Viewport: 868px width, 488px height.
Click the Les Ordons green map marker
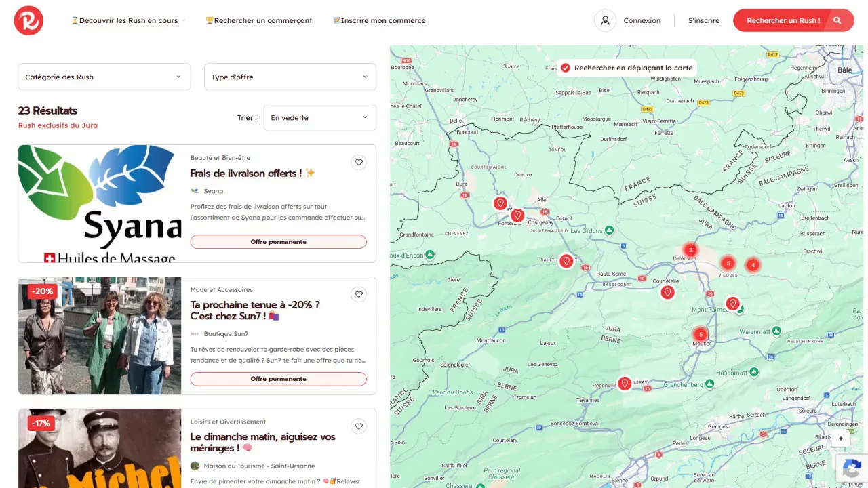(610, 230)
